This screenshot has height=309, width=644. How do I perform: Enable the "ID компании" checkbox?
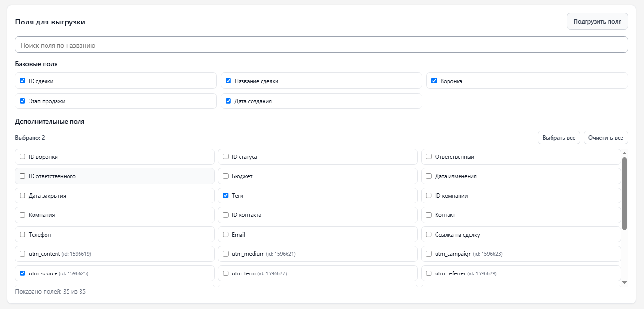point(429,195)
